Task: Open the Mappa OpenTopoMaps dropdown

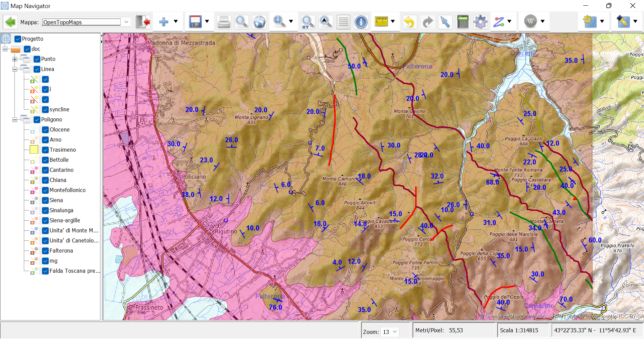Action: (86, 22)
